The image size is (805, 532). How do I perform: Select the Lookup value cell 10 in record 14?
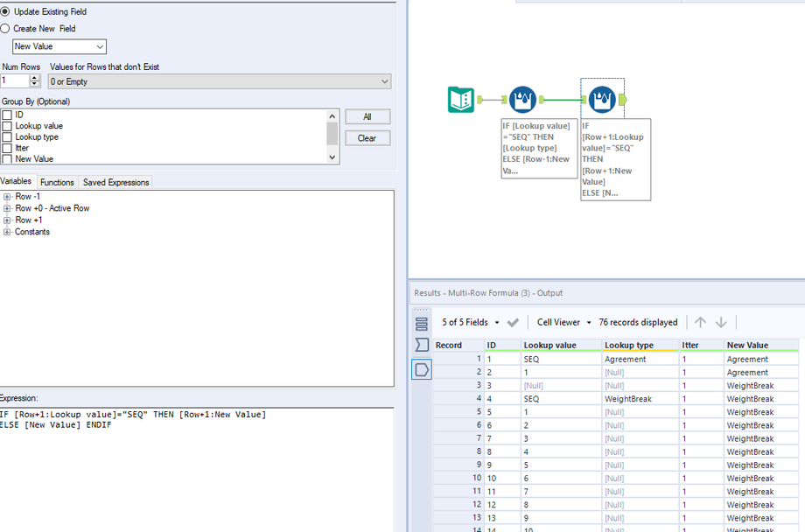[561, 528]
